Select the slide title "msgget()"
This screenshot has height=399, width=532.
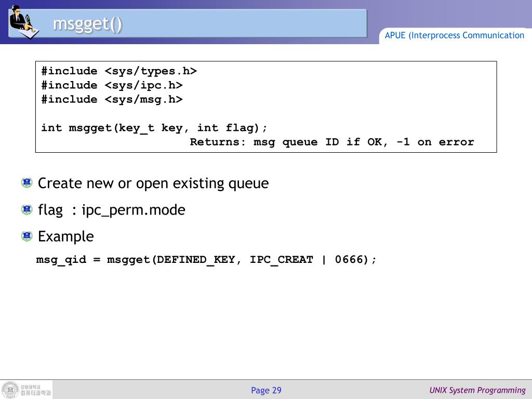(x=87, y=24)
